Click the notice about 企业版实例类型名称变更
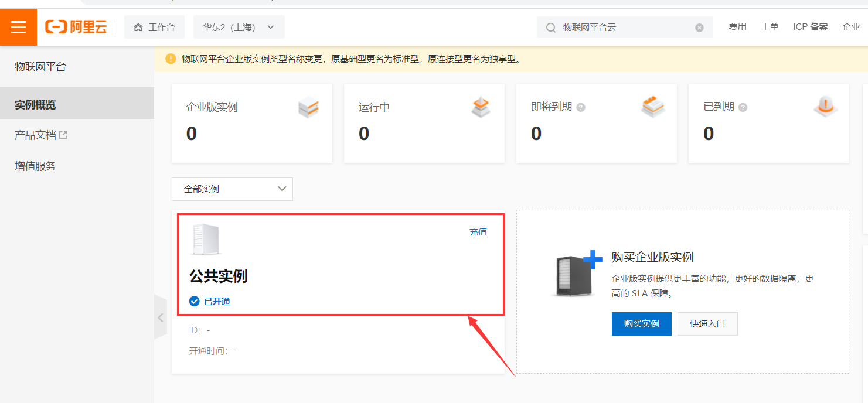The image size is (868, 403). (351, 59)
